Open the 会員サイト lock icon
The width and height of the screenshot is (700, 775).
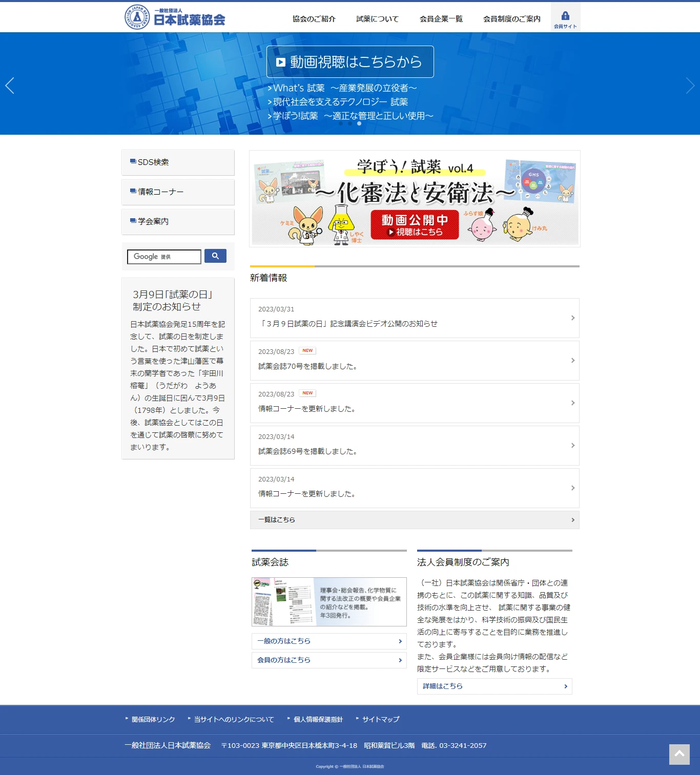565,16
